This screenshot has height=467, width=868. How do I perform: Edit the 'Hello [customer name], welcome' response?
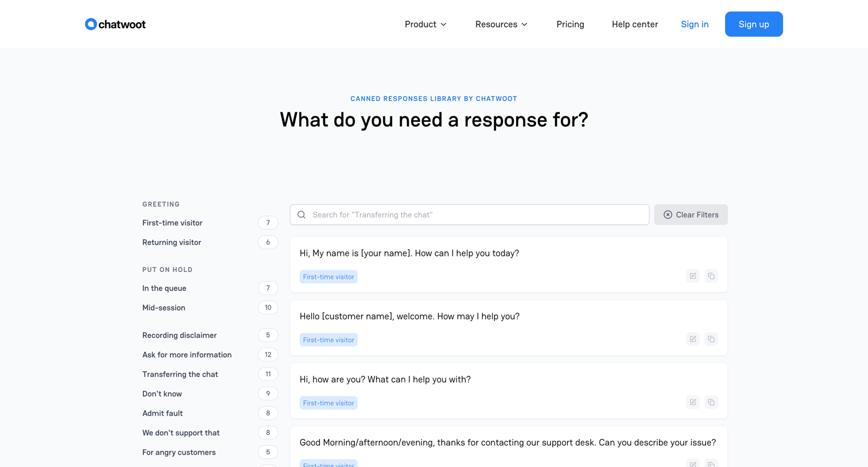pos(693,339)
